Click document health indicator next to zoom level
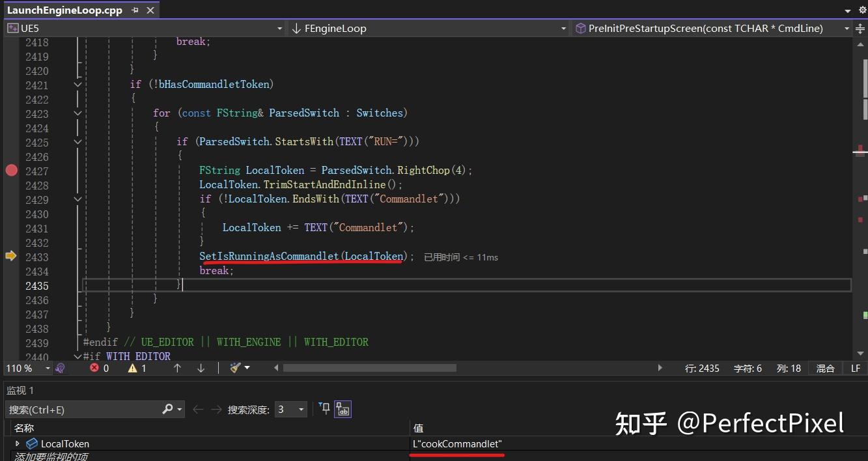 (x=60, y=368)
